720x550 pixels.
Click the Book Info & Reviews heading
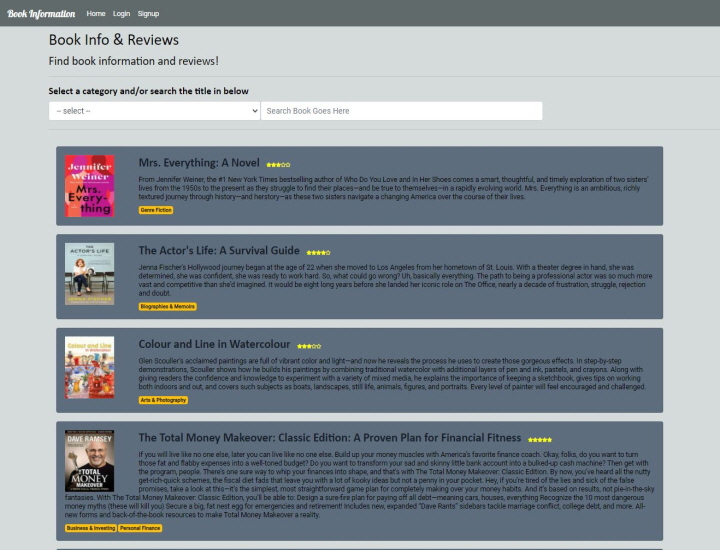point(114,40)
